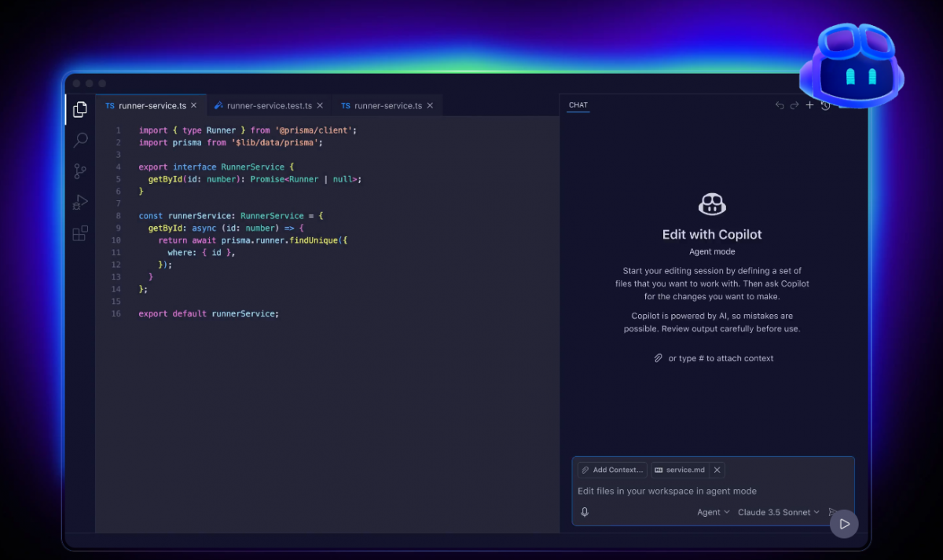
Task: Select the active runner-service.ts tab beside Explorer
Action: tap(152, 105)
